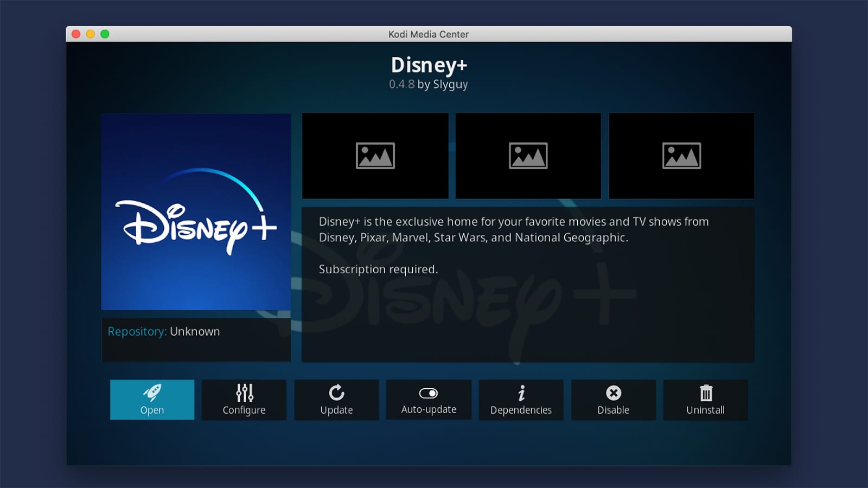
Task: Select the first screenshot placeholder thumbnail
Action: [x=375, y=156]
